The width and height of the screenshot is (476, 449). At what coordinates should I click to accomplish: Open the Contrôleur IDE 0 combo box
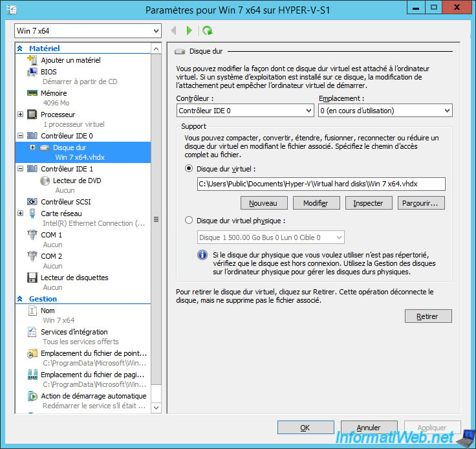(245, 111)
